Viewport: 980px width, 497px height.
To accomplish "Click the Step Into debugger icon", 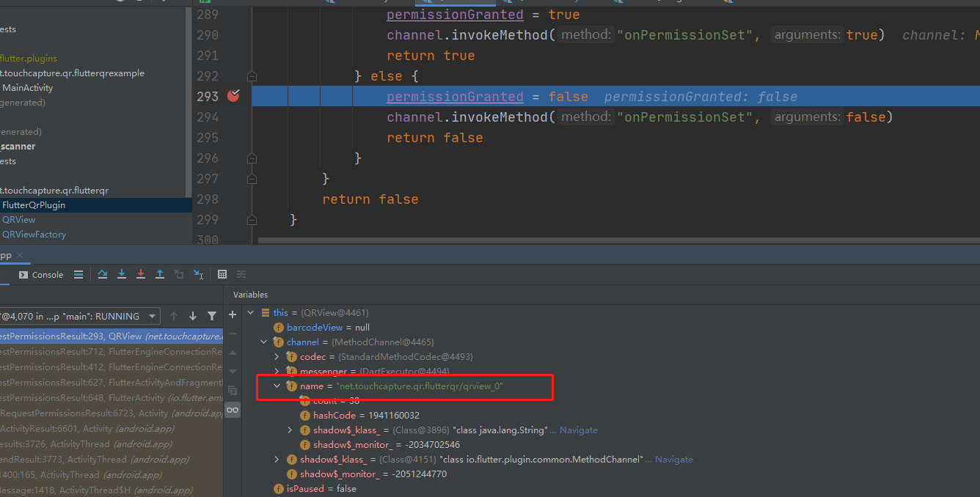I will [x=122, y=274].
